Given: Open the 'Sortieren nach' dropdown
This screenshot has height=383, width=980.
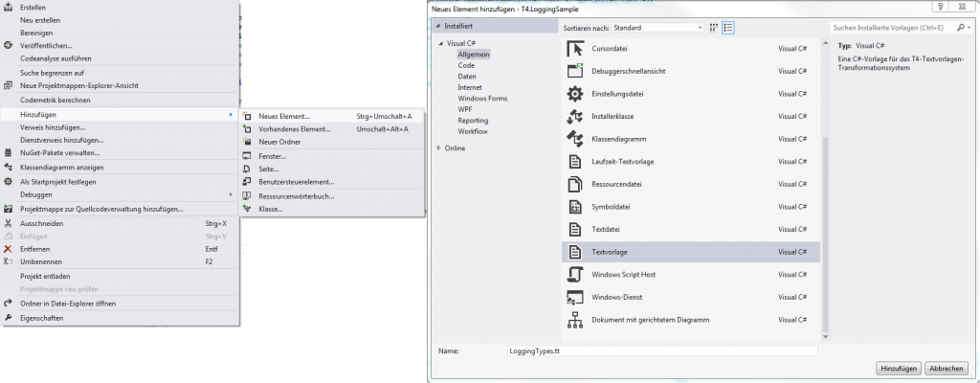Looking at the screenshot, I should 655,28.
